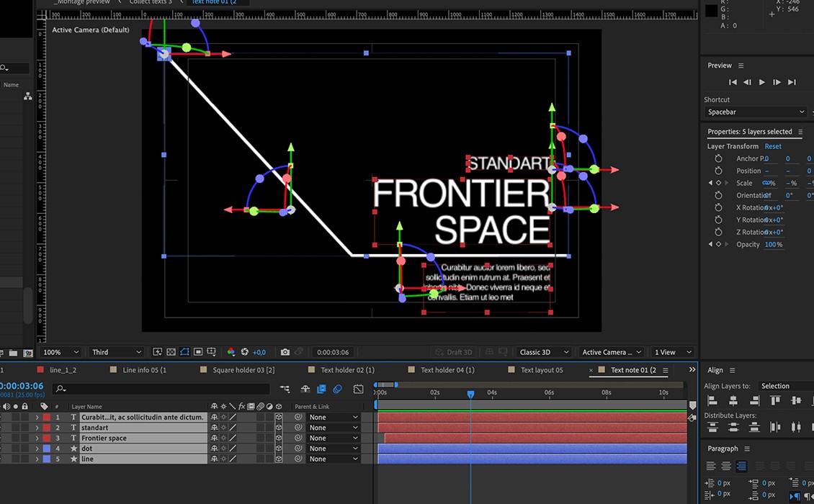The image size is (814, 504).
Task: Jump to the first frame in Preview
Action: [x=733, y=82]
